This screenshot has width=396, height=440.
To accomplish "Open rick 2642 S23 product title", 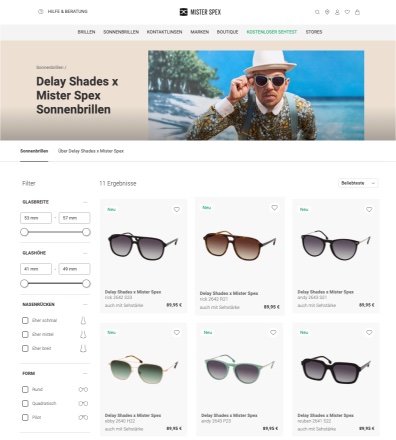I will (x=133, y=292).
